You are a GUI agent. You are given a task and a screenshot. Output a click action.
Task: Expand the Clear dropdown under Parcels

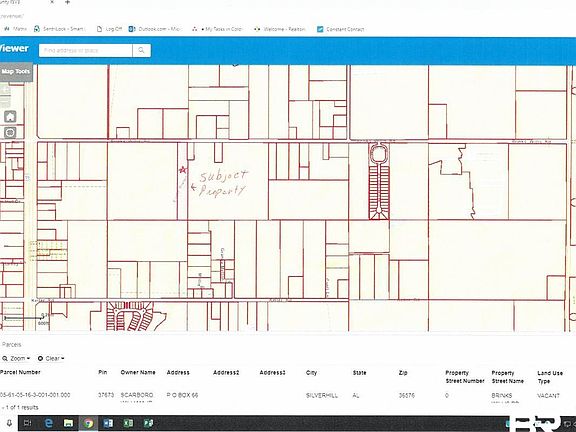click(51, 358)
